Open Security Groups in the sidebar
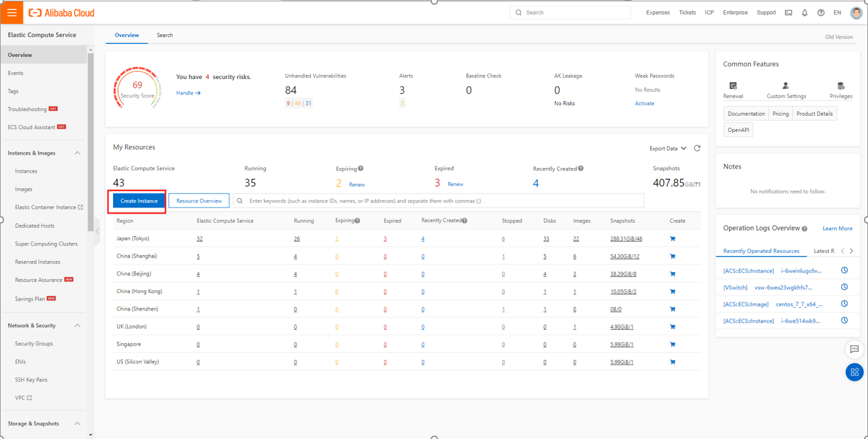The height and width of the screenshot is (439, 868). click(x=34, y=344)
